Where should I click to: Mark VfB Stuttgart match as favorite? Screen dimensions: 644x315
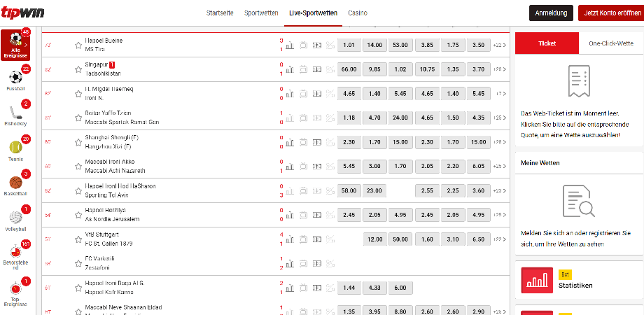point(78,239)
